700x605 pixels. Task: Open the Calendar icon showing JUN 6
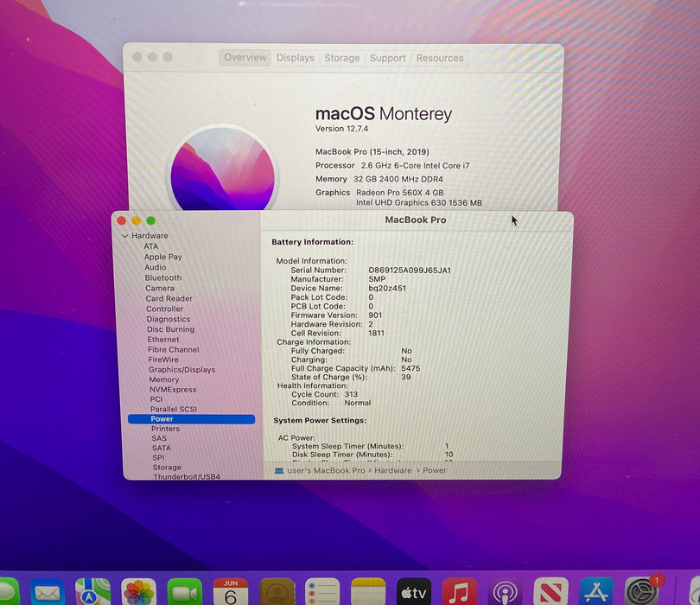pyautogui.click(x=231, y=592)
